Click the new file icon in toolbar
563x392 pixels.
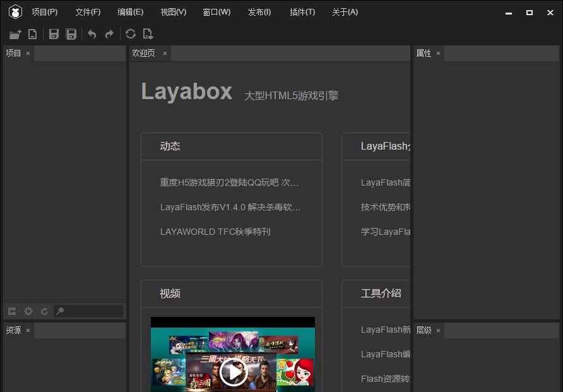click(x=32, y=34)
